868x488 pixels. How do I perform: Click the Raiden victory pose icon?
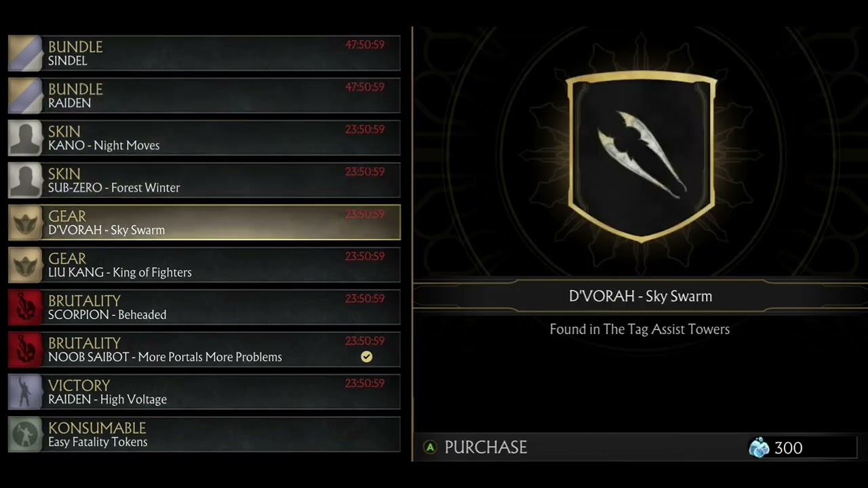coord(25,392)
